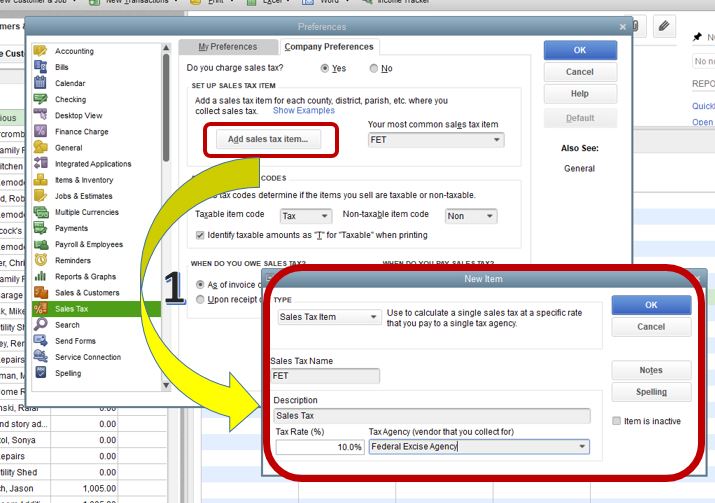Open Reports & Graphs chart icon

click(x=40, y=276)
